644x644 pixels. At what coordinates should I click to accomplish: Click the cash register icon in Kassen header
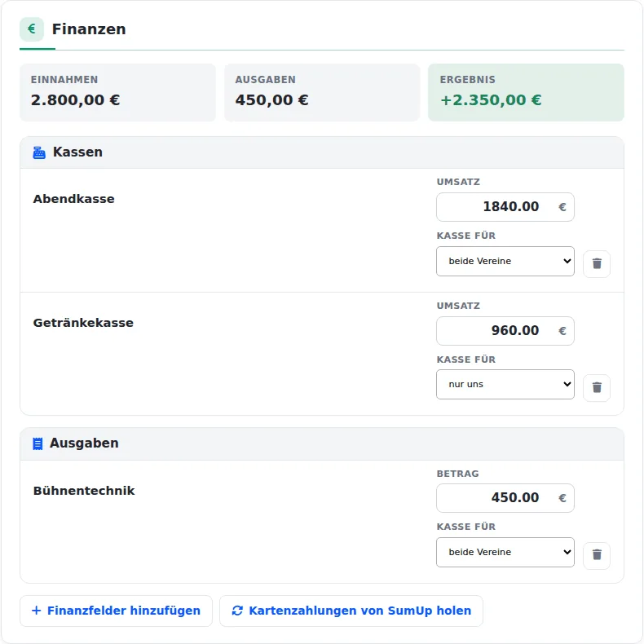click(x=39, y=152)
